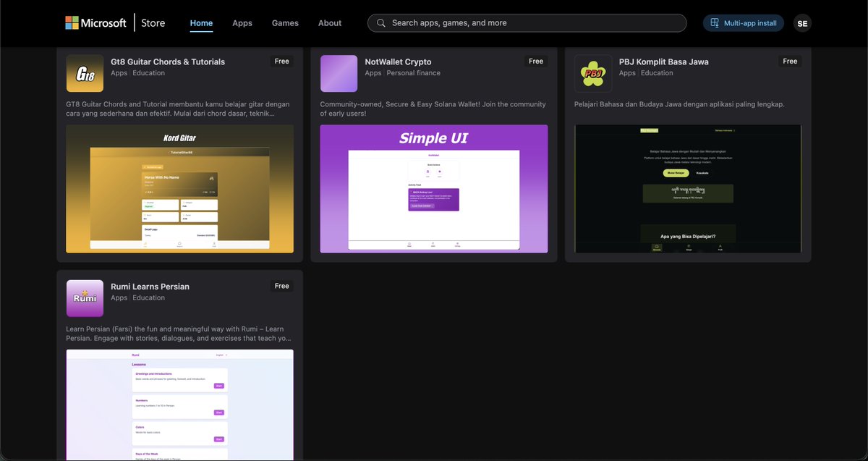The width and height of the screenshot is (868, 461).
Task: Switch to the Home tab
Action: pyautogui.click(x=201, y=23)
